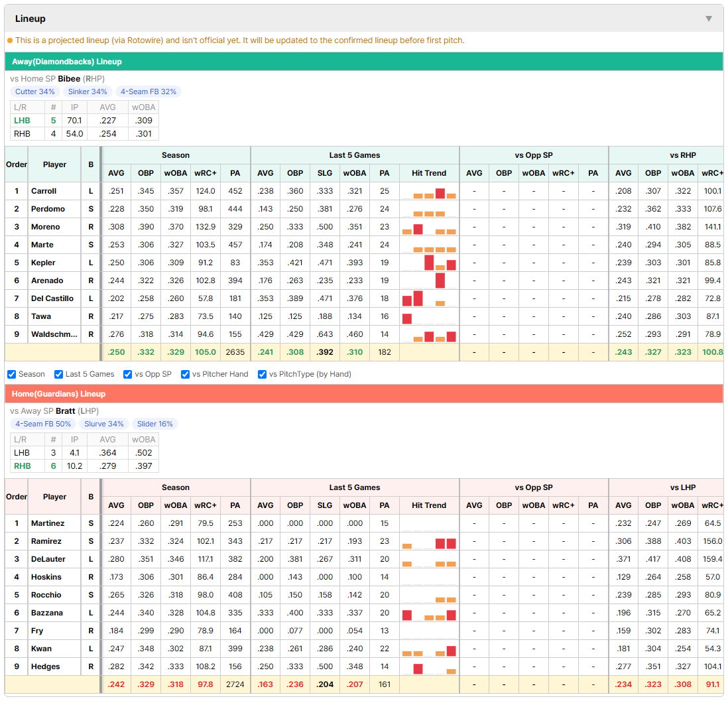View Kepler's hit trend bars
The width and height of the screenshot is (728, 701).
(429, 263)
